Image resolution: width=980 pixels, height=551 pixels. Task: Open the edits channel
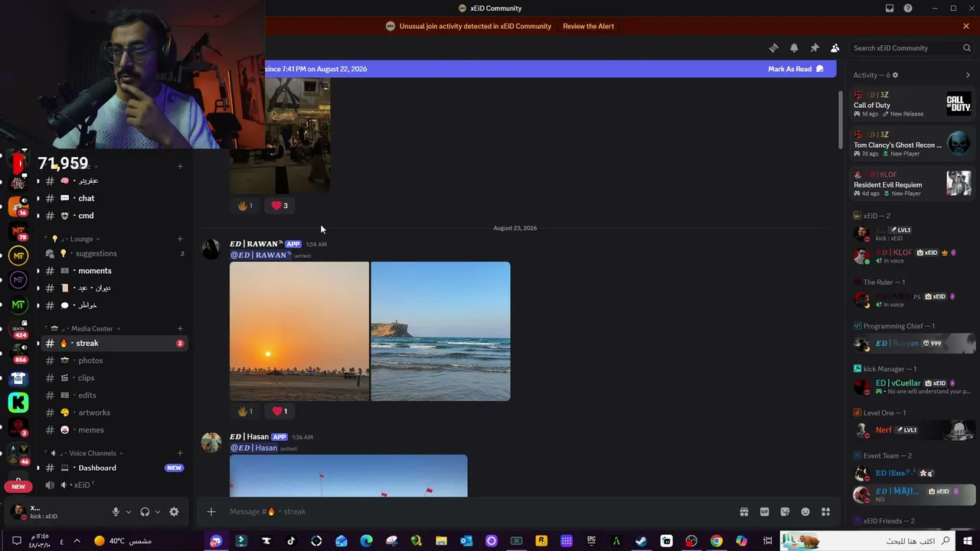coord(114,396)
